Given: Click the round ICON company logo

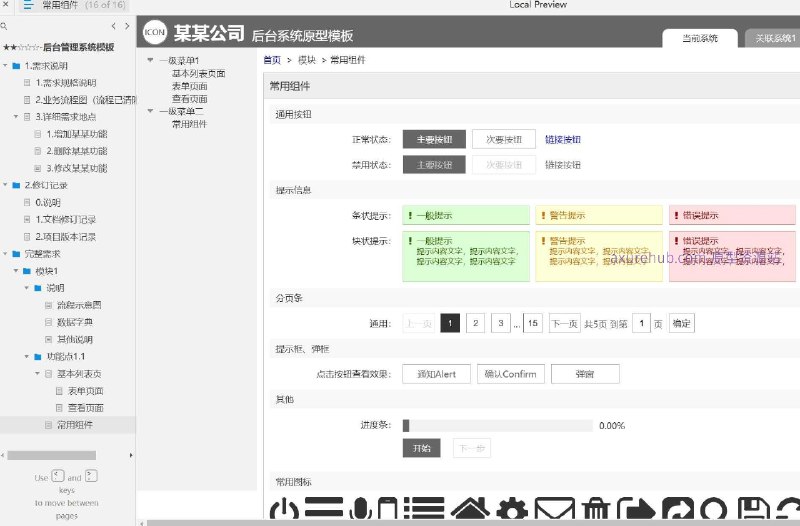Looking at the screenshot, I should (x=155, y=32).
